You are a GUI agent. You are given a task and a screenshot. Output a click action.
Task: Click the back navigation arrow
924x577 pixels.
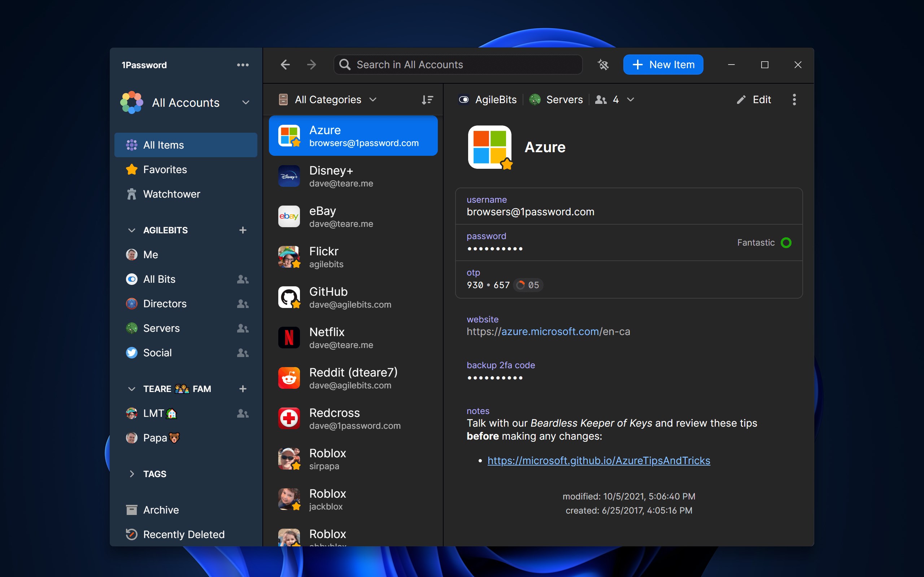point(285,65)
